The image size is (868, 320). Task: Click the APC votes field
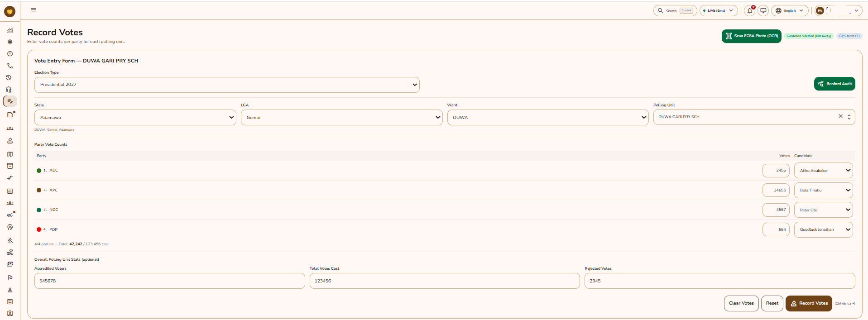pos(776,190)
